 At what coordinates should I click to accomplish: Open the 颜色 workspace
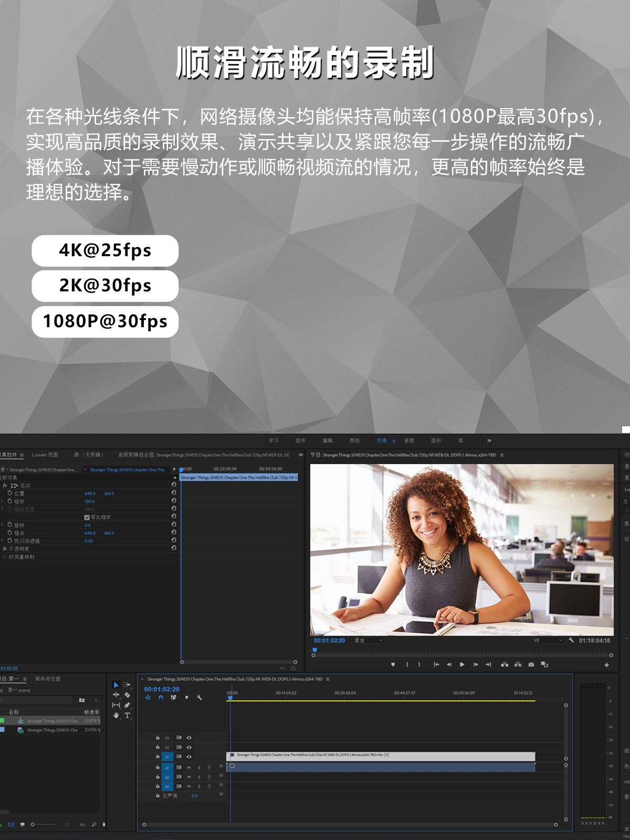[x=355, y=440]
